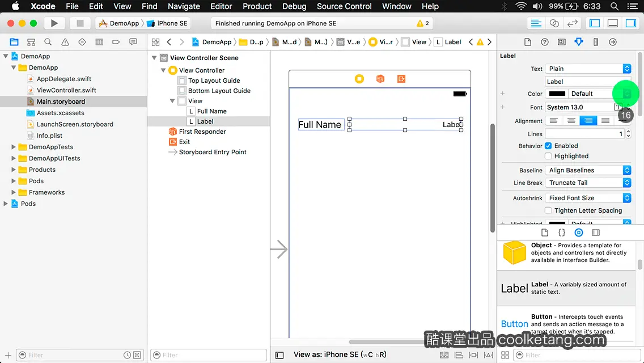Stop the running app
Image resolution: width=644 pixels, height=363 pixels.
pos(80,23)
